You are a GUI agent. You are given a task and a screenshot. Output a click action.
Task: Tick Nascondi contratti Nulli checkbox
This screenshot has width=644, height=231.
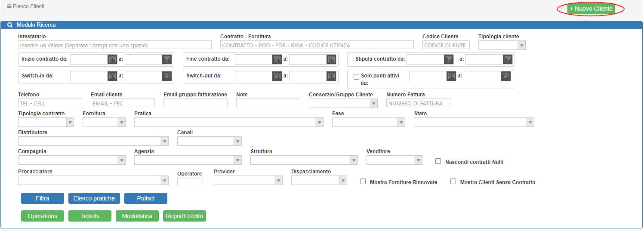coord(438,161)
